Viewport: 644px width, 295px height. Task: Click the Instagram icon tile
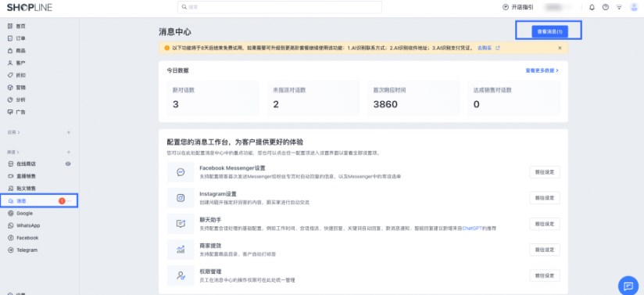tap(181, 198)
